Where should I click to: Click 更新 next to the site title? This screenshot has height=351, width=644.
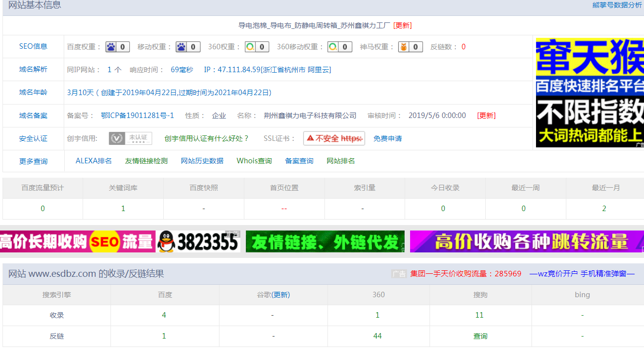coord(402,25)
